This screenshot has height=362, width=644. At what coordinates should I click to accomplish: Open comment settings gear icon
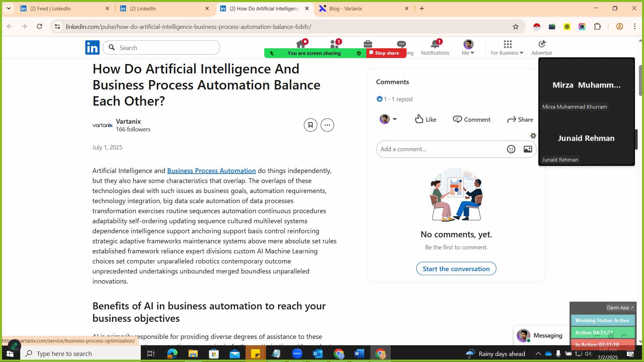tap(533, 136)
